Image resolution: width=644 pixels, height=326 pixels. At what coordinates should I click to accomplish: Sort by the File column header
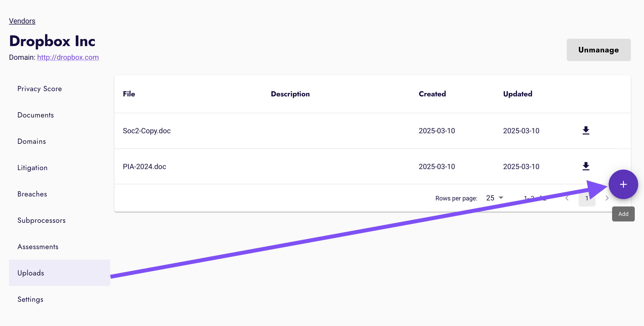point(129,94)
